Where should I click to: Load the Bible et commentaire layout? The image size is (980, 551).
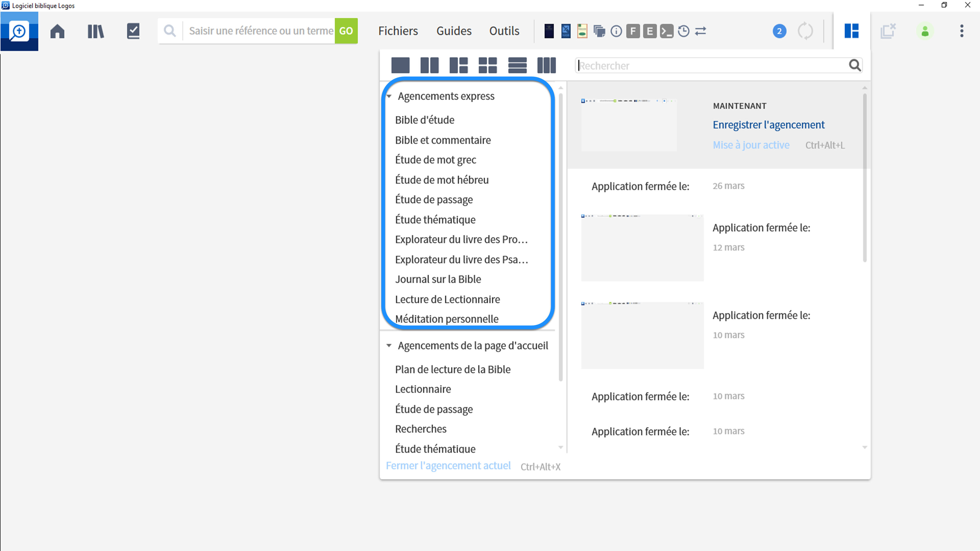(443, 140)
